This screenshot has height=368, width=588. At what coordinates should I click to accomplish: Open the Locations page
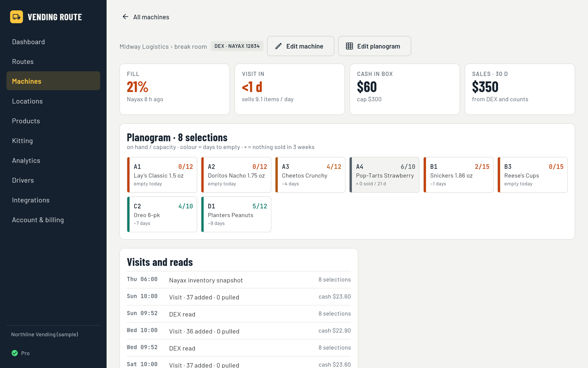point(53,101)
